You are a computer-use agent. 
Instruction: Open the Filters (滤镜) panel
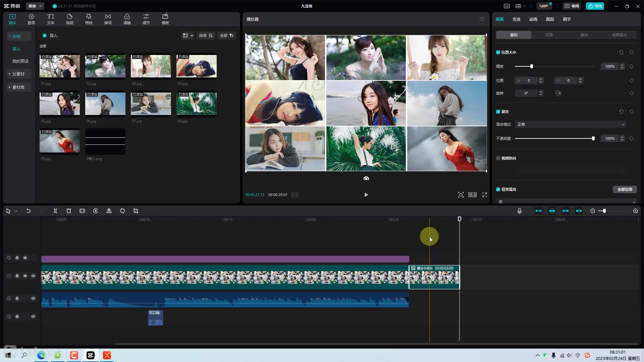127,19
